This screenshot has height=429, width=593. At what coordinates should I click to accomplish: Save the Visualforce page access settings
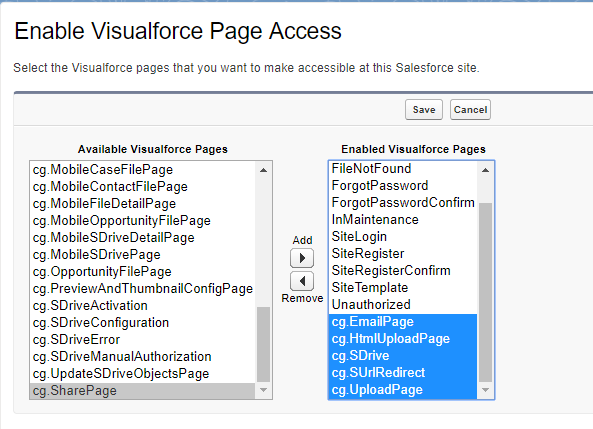(424, 110)
